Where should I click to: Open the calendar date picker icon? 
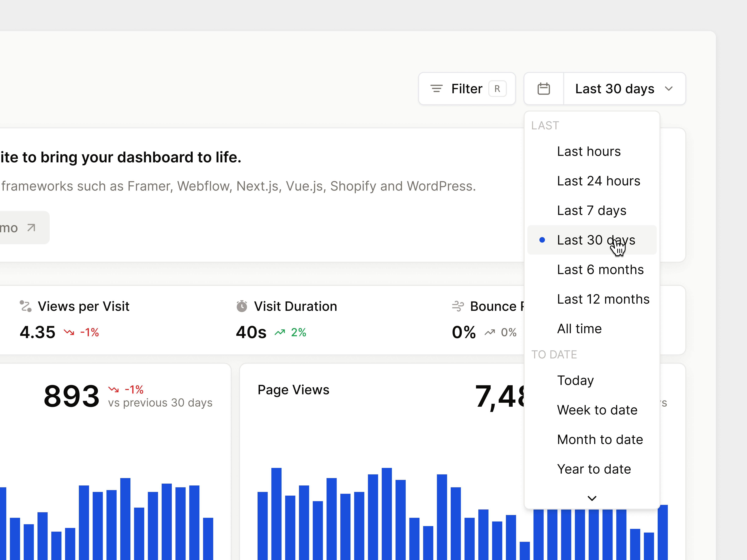pos(543,89)
